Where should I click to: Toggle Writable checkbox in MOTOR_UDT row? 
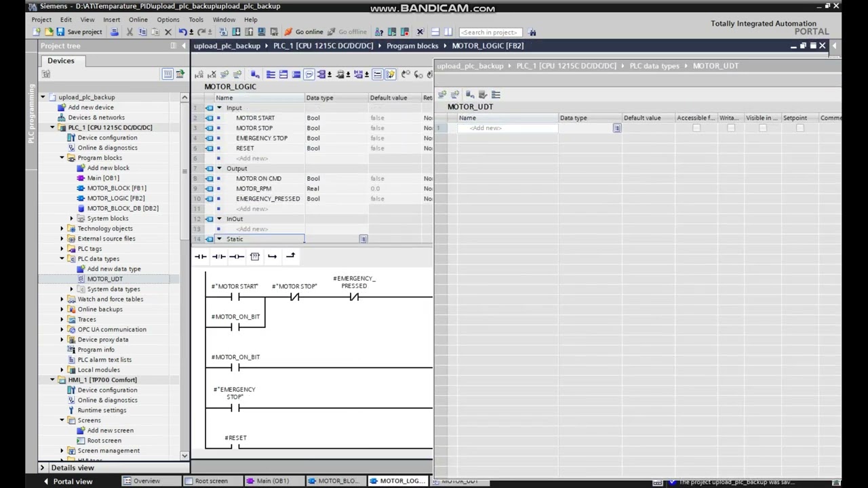click(x=730, y=128)
